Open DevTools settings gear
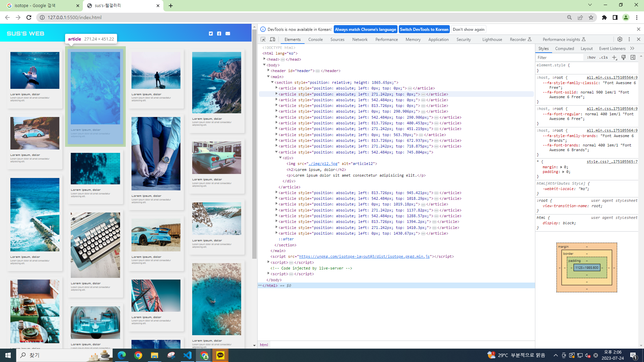644x362 pixels. coord(620,39)
